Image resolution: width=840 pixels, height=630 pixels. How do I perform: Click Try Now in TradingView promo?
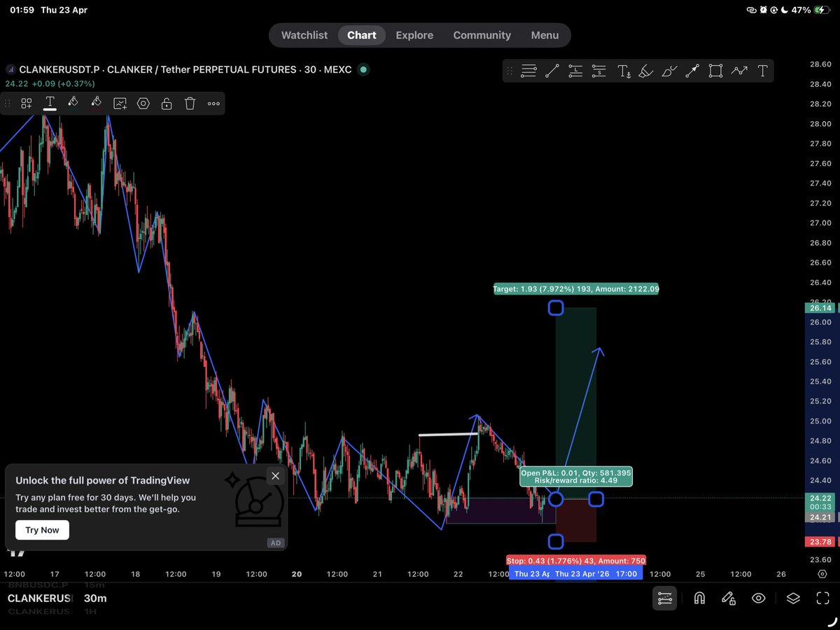42,530
